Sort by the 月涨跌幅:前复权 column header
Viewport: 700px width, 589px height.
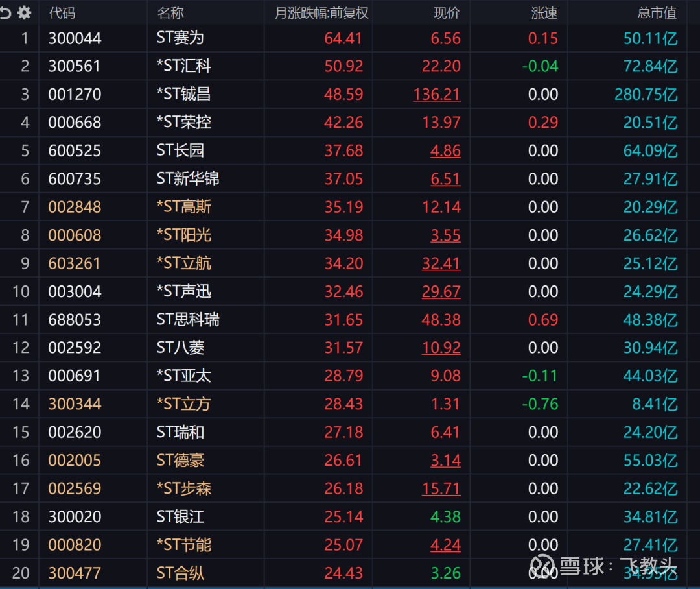pyautogui.click(x=321, y=13)
